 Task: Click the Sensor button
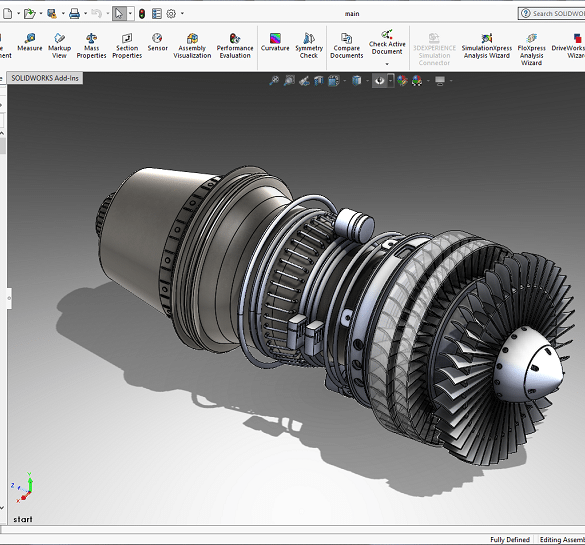click(157, 42)
